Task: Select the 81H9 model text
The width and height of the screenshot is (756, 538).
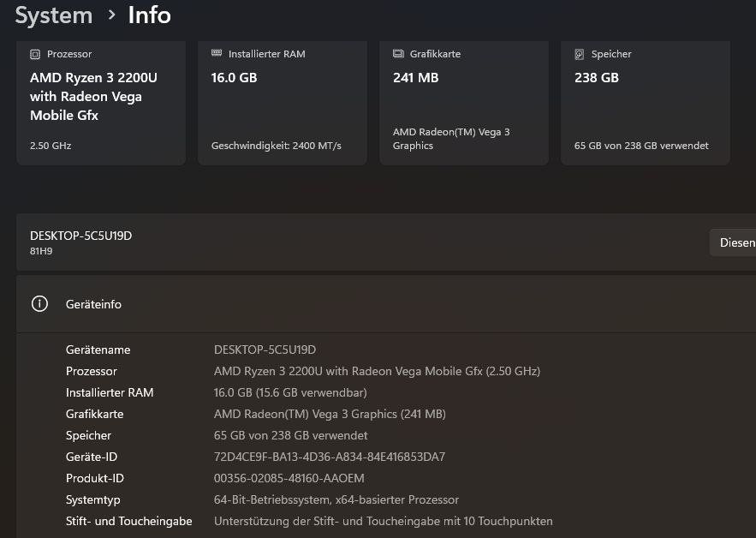Action: click(41, 251)
